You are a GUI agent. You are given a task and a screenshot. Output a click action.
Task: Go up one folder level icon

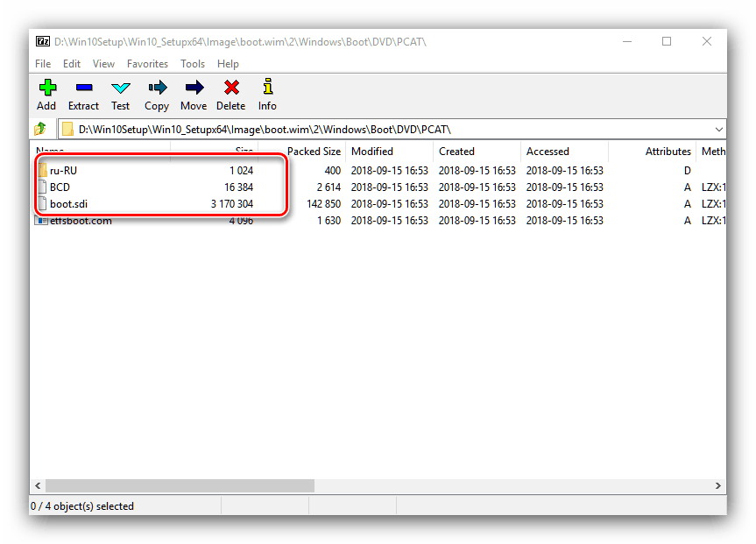pos(41,129)
